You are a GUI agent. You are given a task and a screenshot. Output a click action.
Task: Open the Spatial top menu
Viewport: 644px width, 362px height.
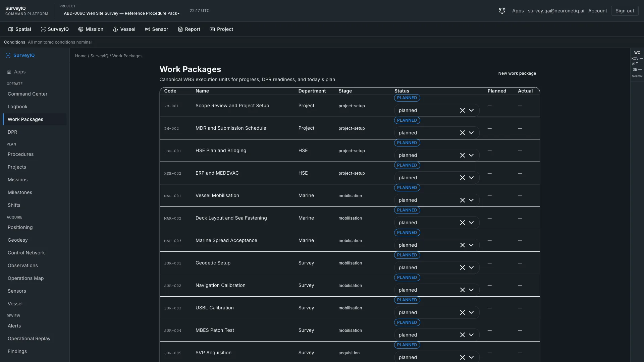coord(19,29)
